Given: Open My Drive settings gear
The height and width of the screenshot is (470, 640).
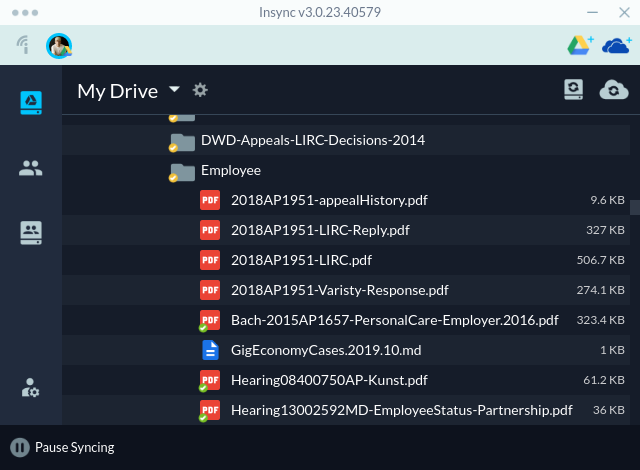Looking at the screenshot, I should pyautogui.click(x=200, y=90).
